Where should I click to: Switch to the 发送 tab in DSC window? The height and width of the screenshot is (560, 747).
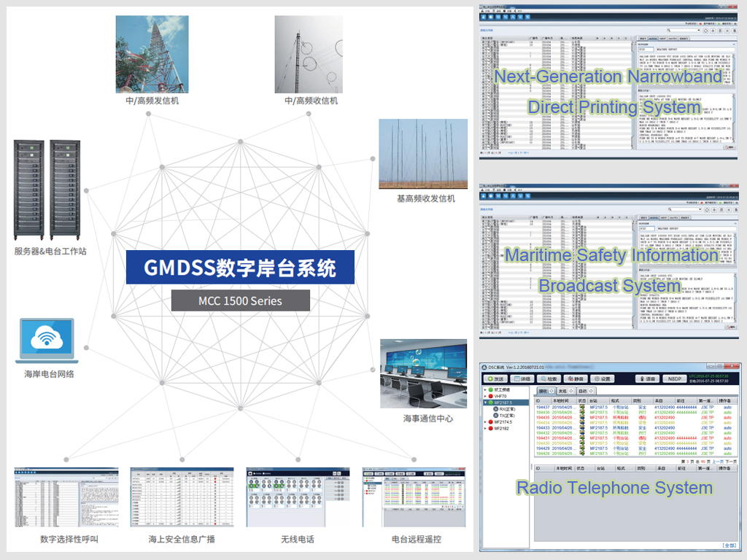click(565, 391)
